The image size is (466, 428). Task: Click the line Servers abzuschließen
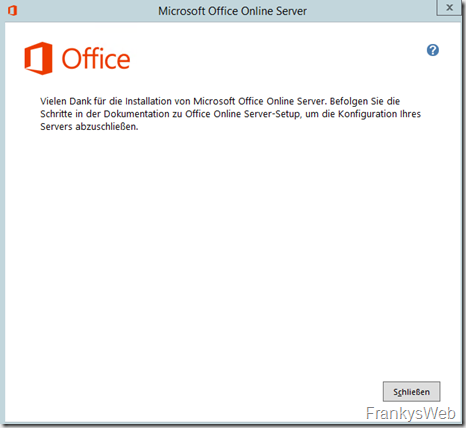click(x=89, y=127)
